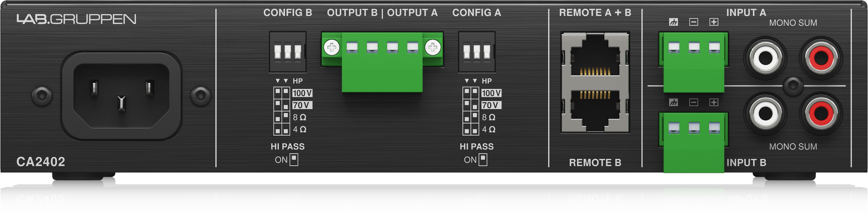The width and height of the screenshot is (868, 220).
Task: Toggle the CONFIG A DIP switch block
Action: point(477,52)
